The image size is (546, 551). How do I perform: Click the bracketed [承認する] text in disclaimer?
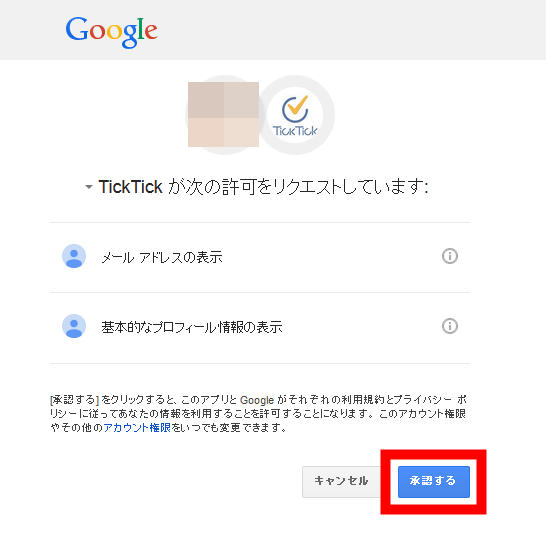point(74,400)
